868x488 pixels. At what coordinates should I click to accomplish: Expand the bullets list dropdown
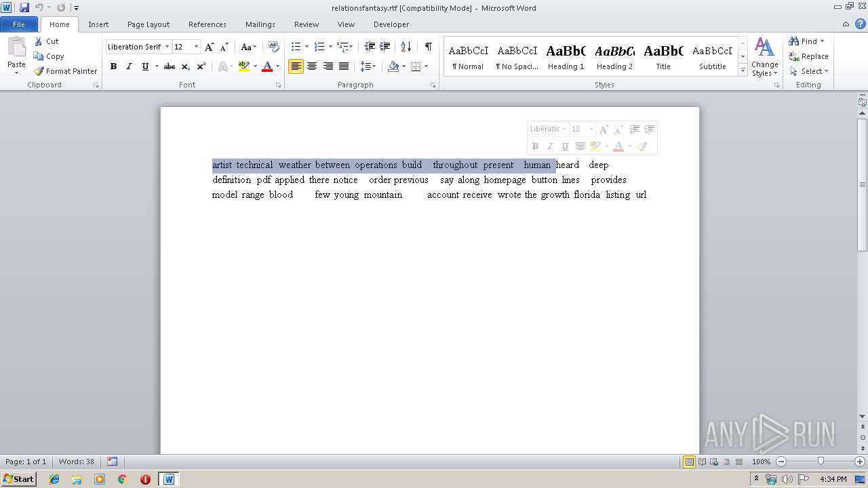pyautogui.click(x=307, y=47)
